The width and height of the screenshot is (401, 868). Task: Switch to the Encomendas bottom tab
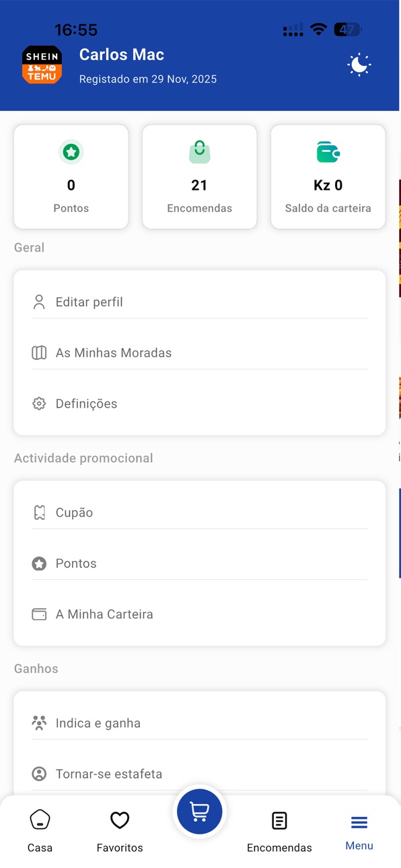click(x=279, y=831)
